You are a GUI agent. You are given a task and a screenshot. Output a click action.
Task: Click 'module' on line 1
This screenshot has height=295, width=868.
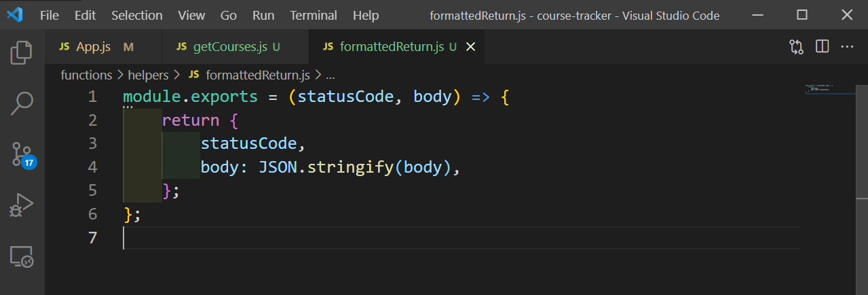(152, 97)
